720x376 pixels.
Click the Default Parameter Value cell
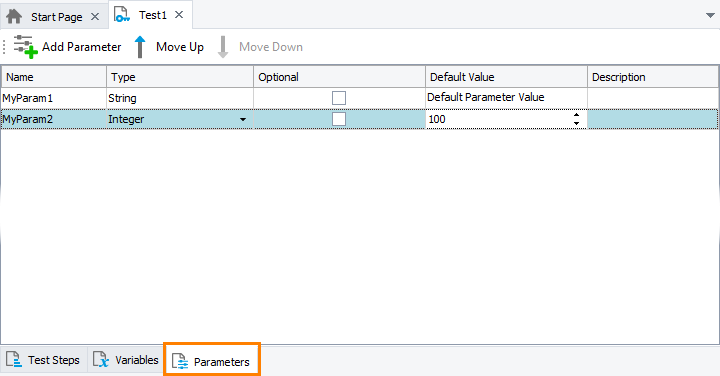coord(506,98)
